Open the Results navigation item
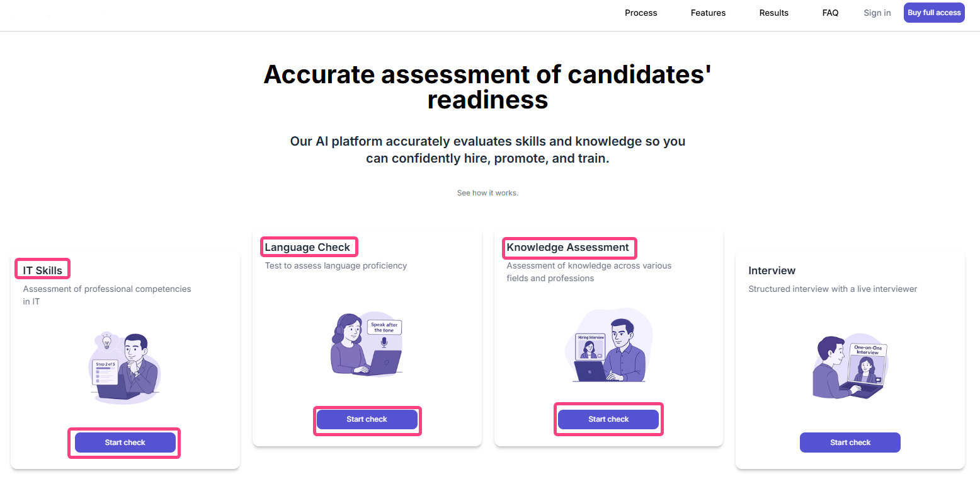This screenshot has width=980, height=486. click(x=773, y=13)
